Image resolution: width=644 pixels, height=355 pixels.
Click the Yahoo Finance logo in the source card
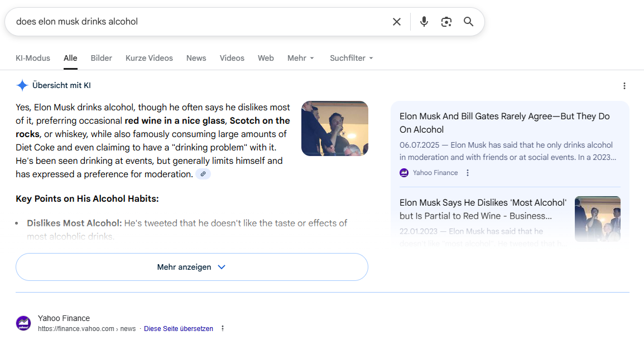[404, 173]
